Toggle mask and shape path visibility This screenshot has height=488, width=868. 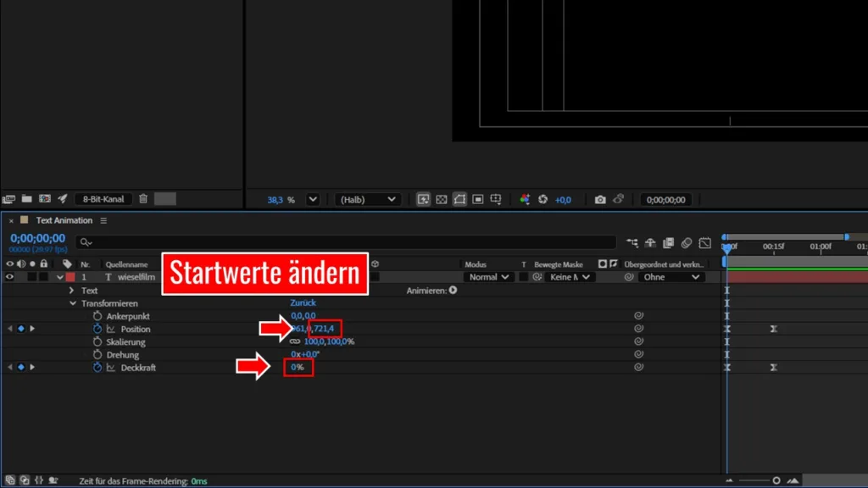(459, 200)
